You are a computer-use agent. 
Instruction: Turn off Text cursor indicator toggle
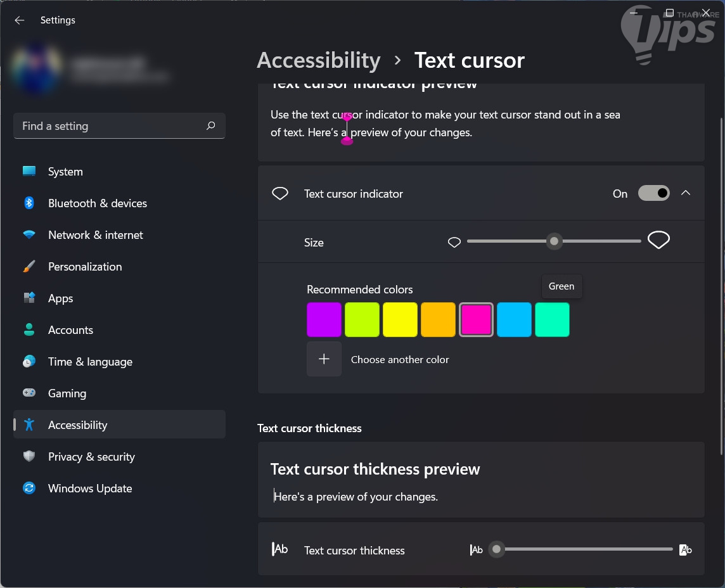coord(654,193)
